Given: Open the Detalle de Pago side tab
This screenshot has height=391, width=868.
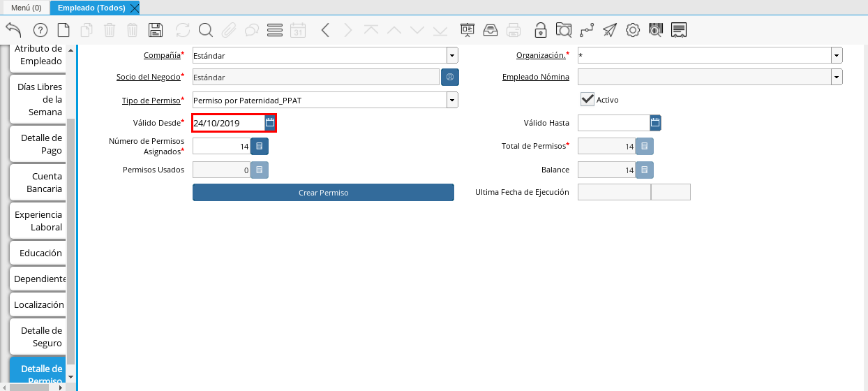Looking at the screenshot, I should pos(38,144).
